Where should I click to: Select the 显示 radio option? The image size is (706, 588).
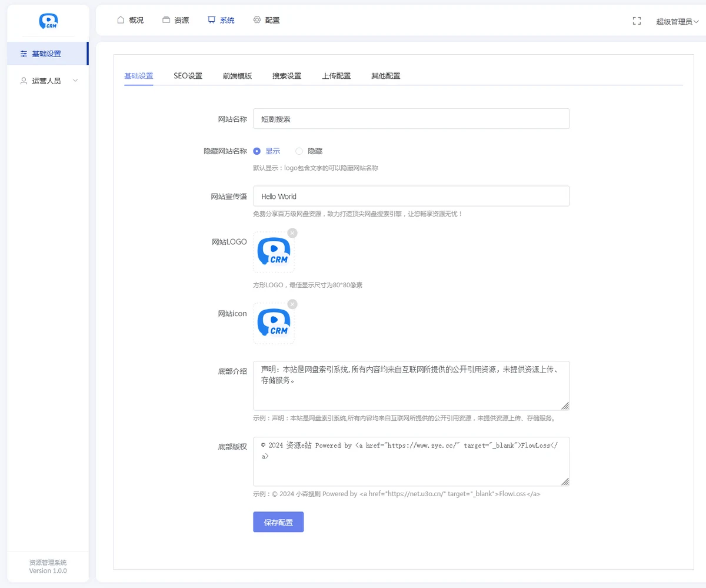pyautogui.click(x=257, y=151)
